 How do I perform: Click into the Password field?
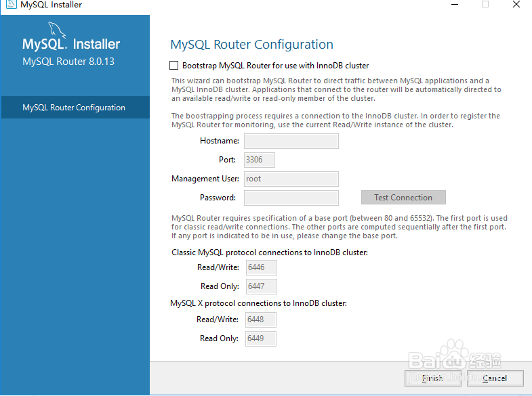click(x=291, y=198)
